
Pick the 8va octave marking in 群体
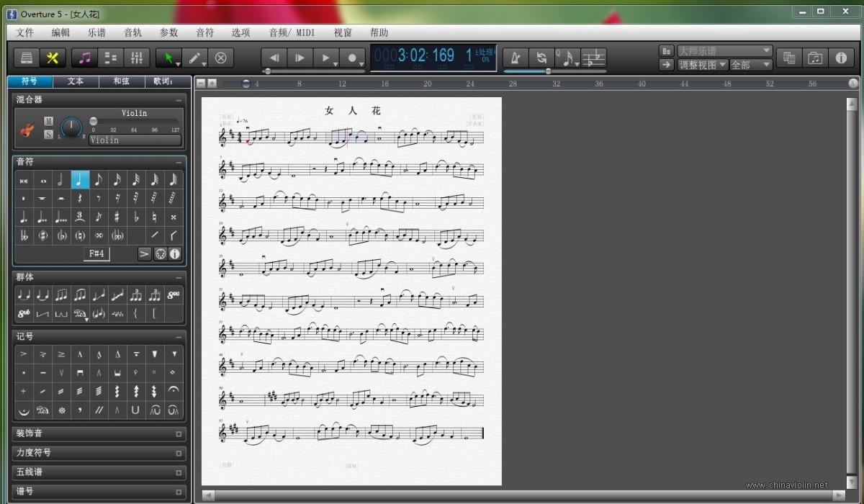pos(174,294)
